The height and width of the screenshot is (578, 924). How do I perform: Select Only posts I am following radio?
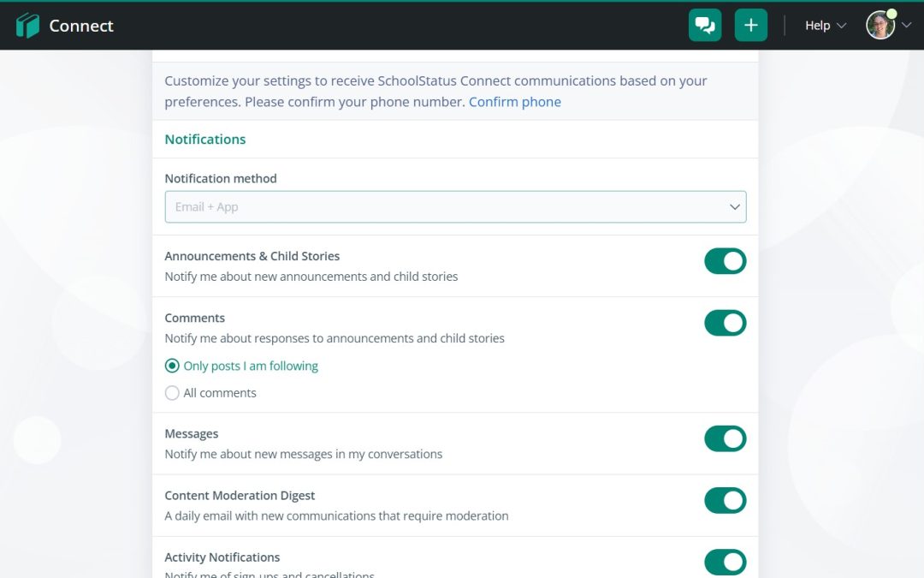(172, 366)
